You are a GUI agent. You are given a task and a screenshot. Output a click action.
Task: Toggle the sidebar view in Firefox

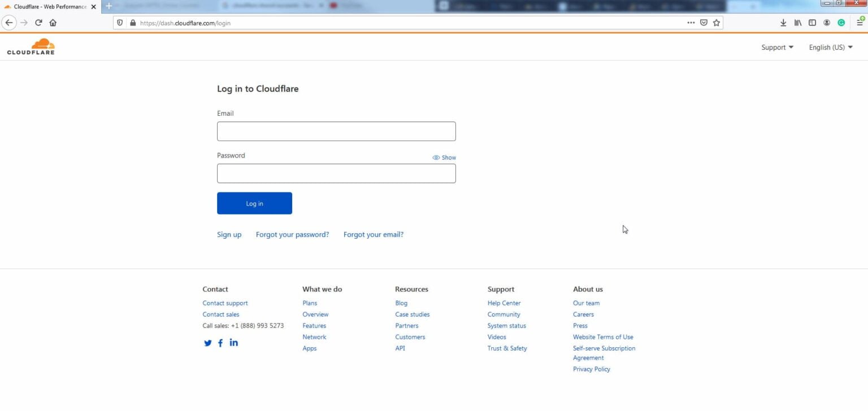[x=812, y=23]
